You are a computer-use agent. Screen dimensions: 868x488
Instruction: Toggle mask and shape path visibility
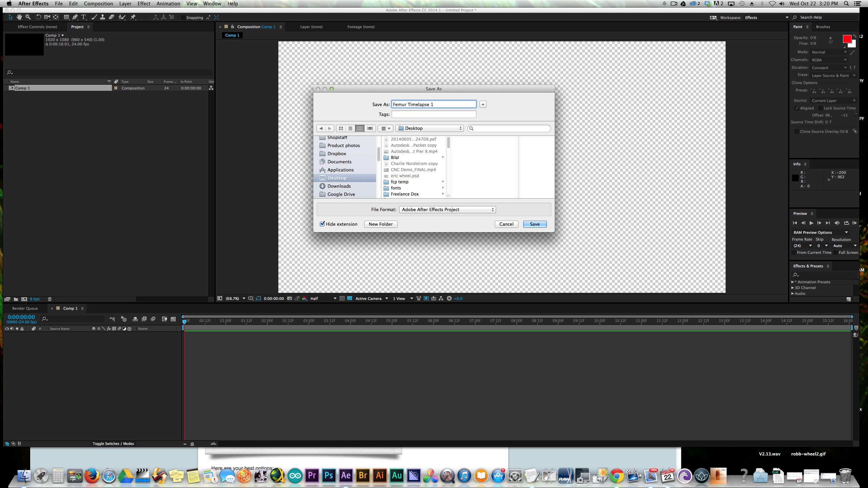(x=258, y=299)
